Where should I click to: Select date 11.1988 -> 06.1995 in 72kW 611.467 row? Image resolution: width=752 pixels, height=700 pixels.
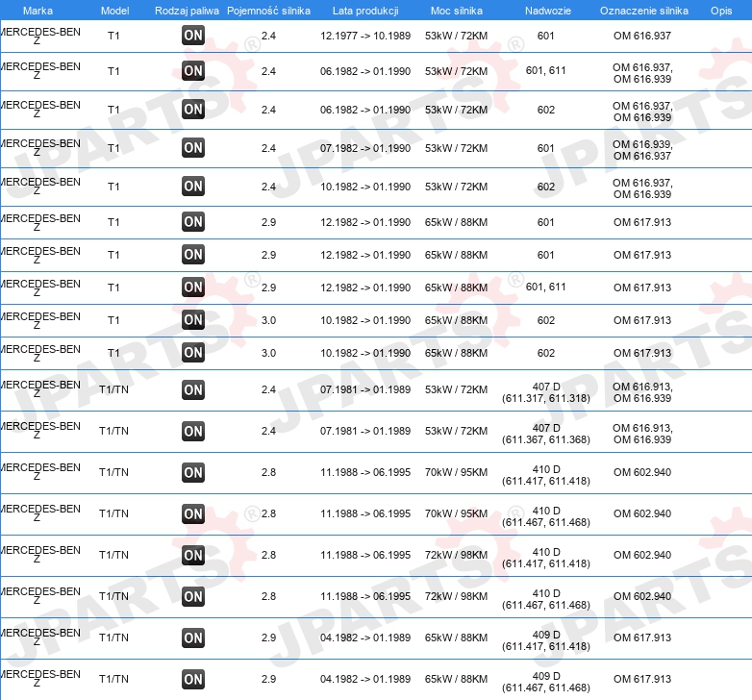point(365,596)
